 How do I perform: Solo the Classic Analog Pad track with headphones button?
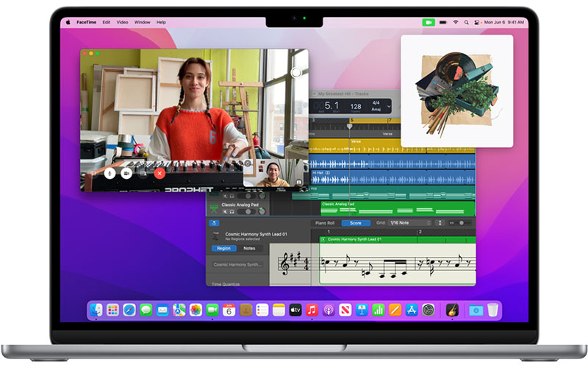pos(232,211)
